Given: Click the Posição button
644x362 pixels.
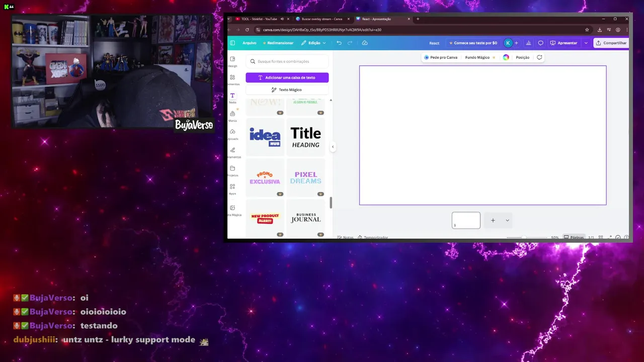Looking at the screenshot, I should 523,57.
